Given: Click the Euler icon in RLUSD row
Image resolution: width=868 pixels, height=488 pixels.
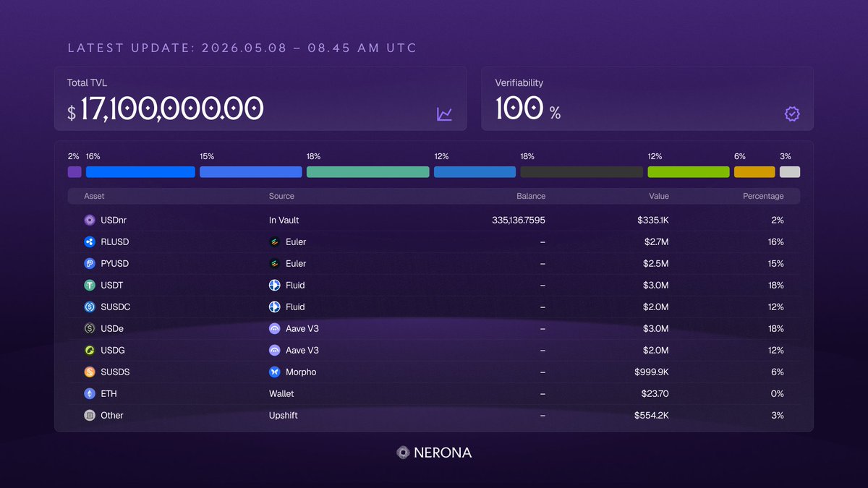Looking at the screenshot, I should (275, 241).
